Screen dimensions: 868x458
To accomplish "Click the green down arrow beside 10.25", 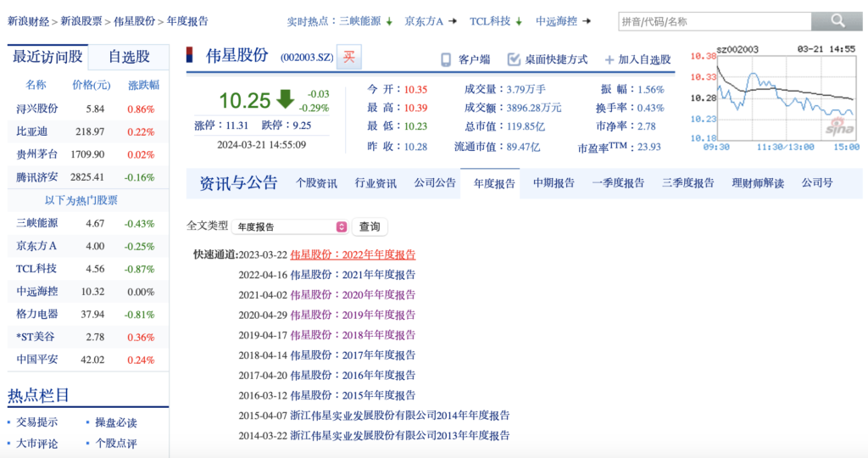I will pyautogui.click(x=285, y=100).
